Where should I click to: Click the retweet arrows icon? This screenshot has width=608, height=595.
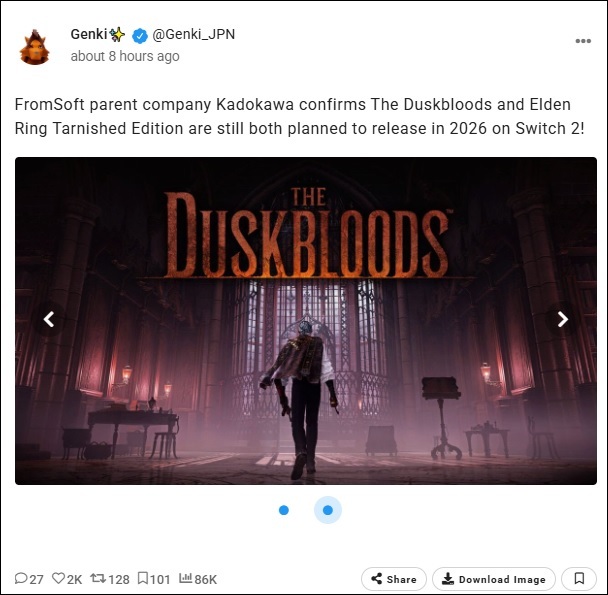coord(98,578)
